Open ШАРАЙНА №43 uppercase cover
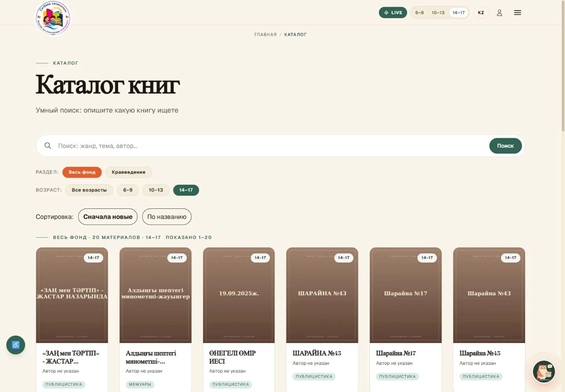565x392 pixels. (322, 295)
